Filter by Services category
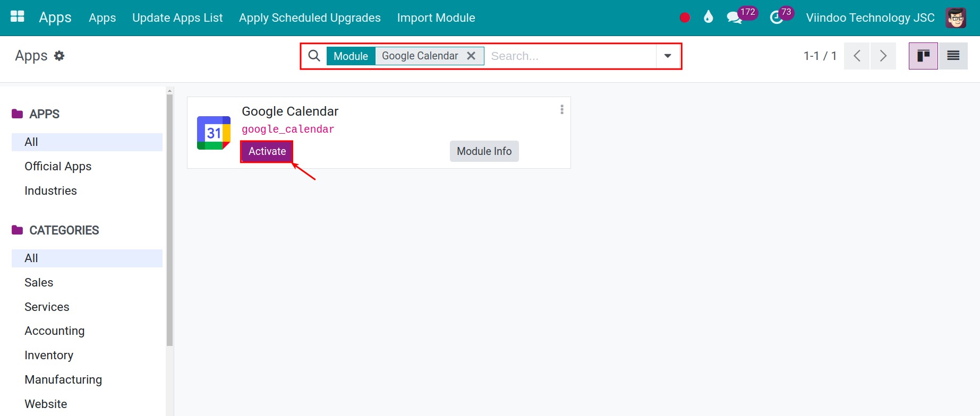Screen dimensions: 980x416 click(87, 307)
